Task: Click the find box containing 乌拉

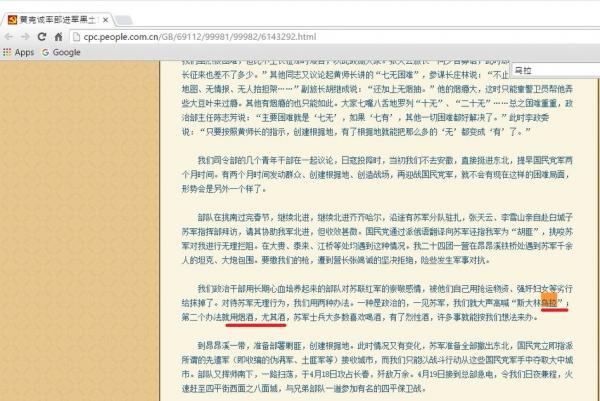Action: point(550,71)
